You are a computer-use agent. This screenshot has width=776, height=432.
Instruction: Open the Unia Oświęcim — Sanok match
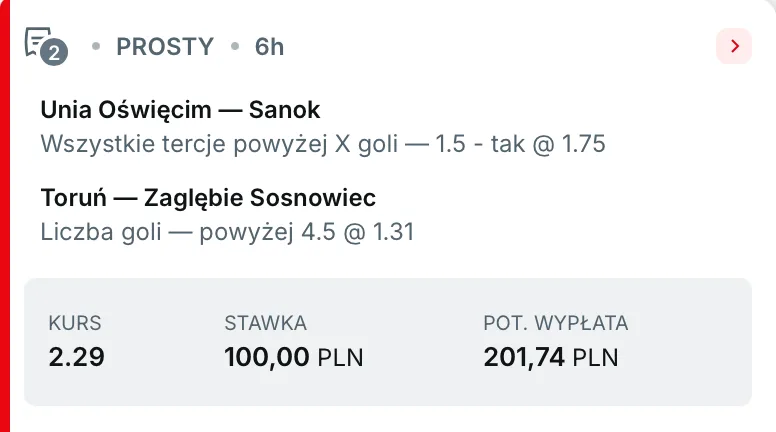click(x=180, y=110)
